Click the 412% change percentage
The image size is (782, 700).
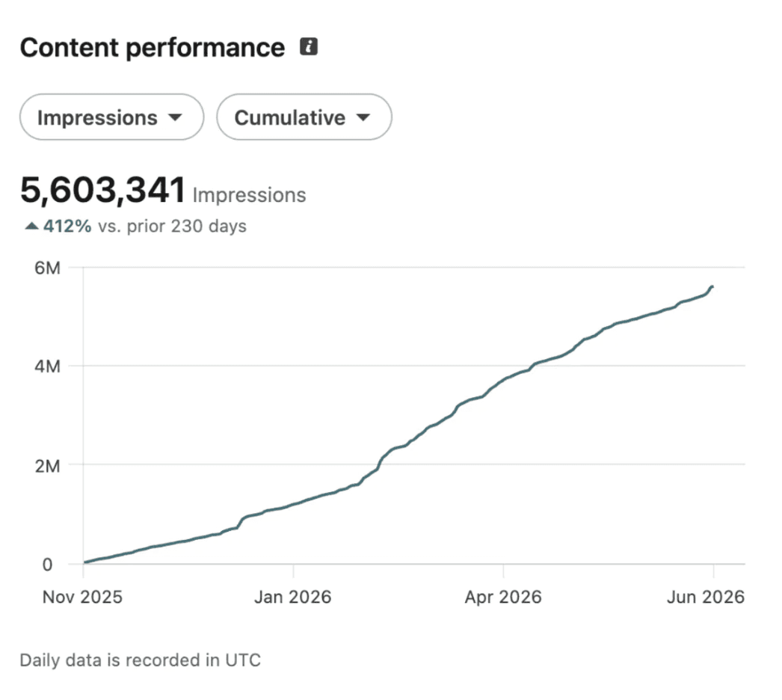[x=67, y=226]
